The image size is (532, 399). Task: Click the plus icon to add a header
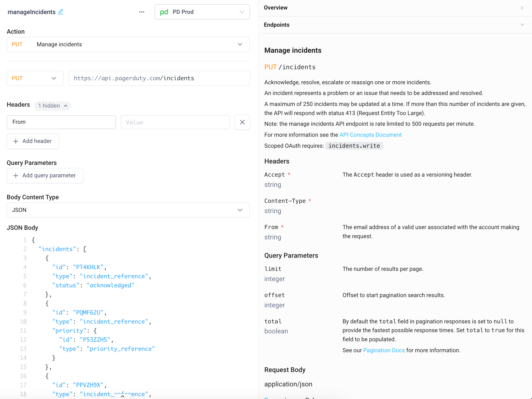(16, 141)
